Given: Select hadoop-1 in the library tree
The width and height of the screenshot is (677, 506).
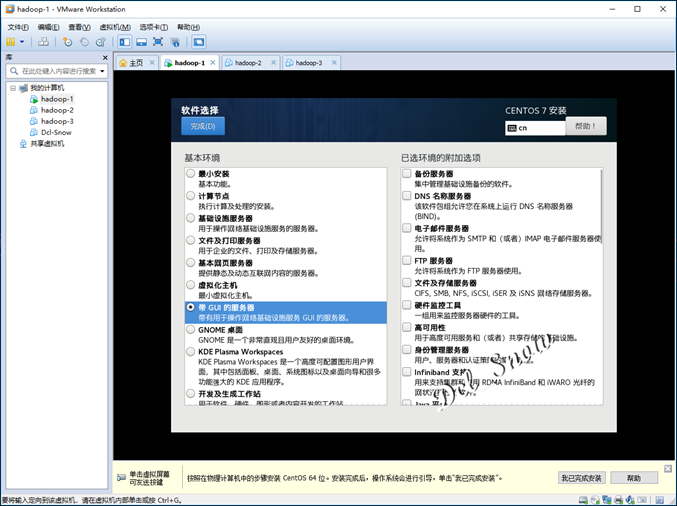Looking at the screenshot, I should pos(57,99).
